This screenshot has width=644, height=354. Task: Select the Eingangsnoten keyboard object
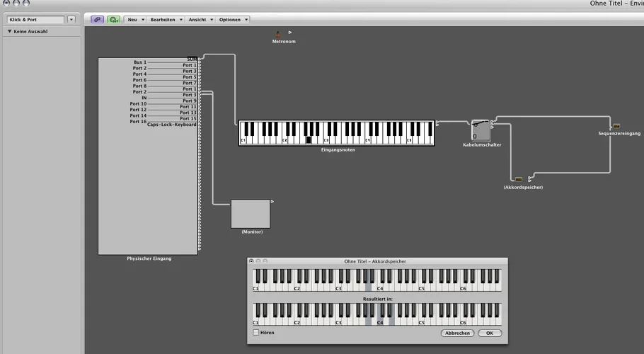point(336,132)
